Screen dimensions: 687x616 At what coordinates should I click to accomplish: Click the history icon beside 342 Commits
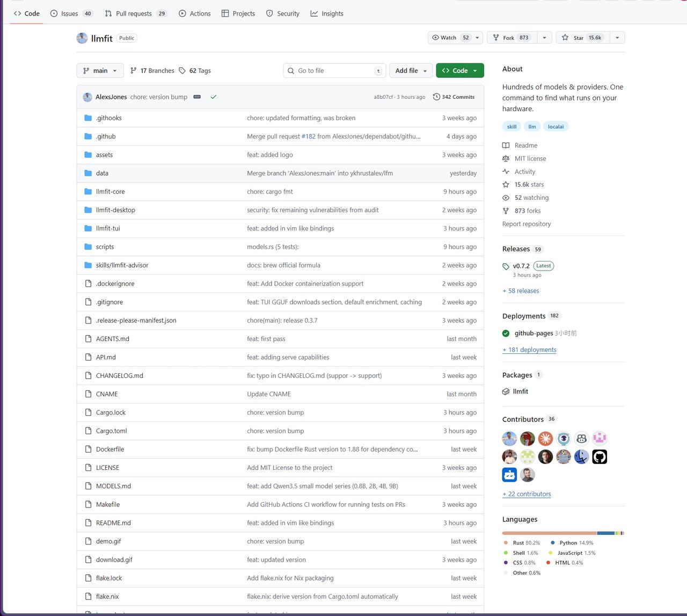tap(436, 97)
